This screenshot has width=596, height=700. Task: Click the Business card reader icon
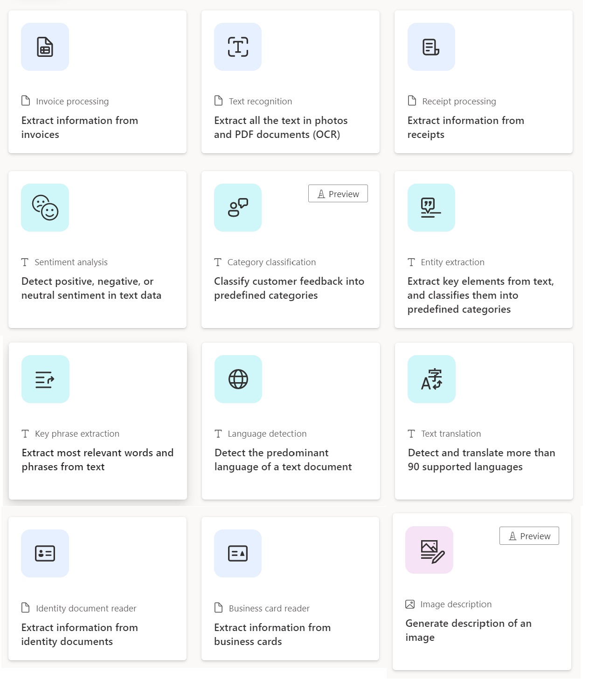pyautogui.click(x=238, y=553)
